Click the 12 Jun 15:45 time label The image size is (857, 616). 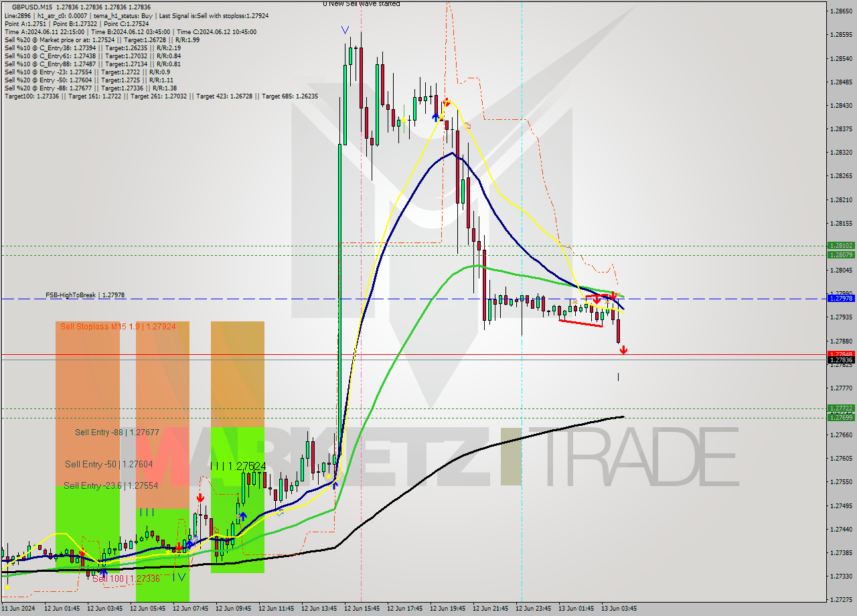[362, 609]
